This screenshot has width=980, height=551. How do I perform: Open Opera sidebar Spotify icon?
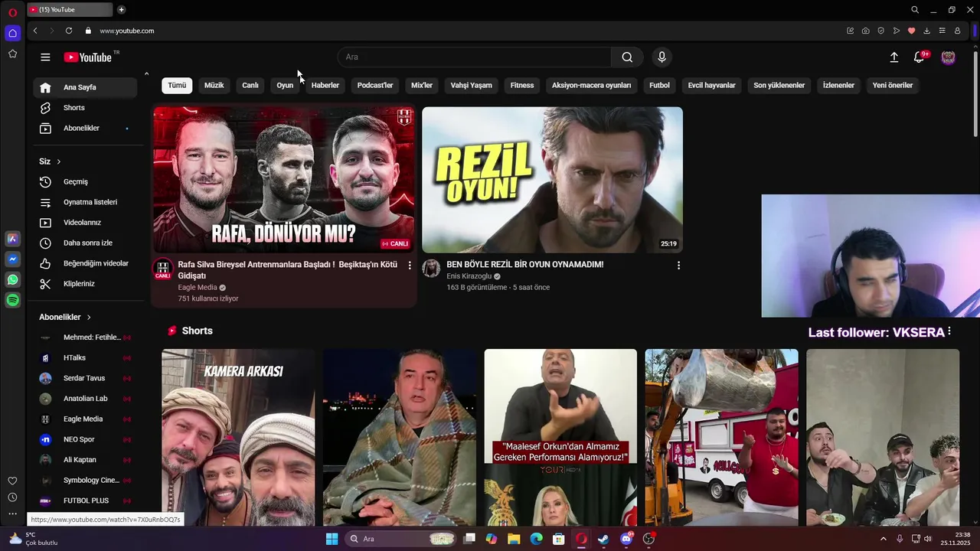pos(12,301)
